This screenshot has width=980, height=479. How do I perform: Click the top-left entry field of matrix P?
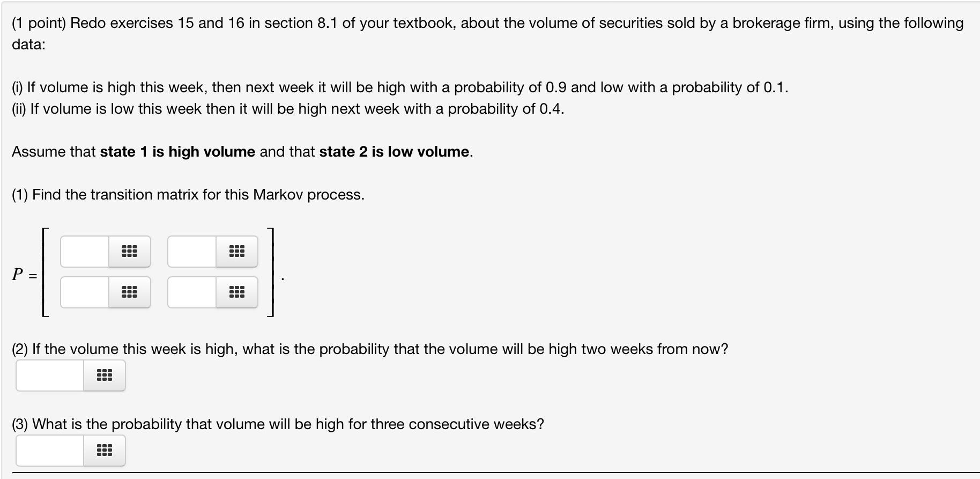pos(83,251)
